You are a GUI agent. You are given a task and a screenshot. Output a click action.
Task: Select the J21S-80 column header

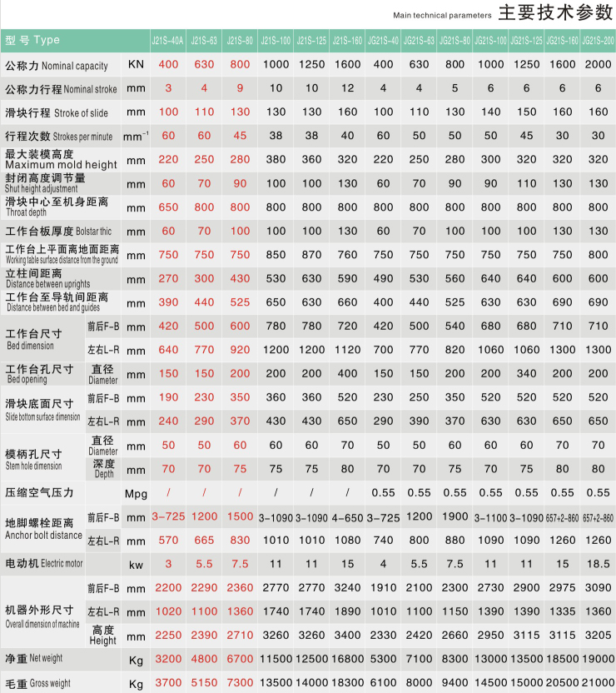click(x=240, y=41)
